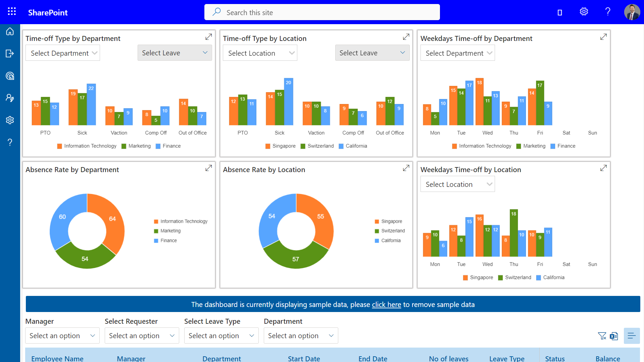The width and height of the screenshot is (644, 362).
Task: Expand the Weekdays Time-off by Department chart
Action: pyautogui.click(x=603, y=37)
